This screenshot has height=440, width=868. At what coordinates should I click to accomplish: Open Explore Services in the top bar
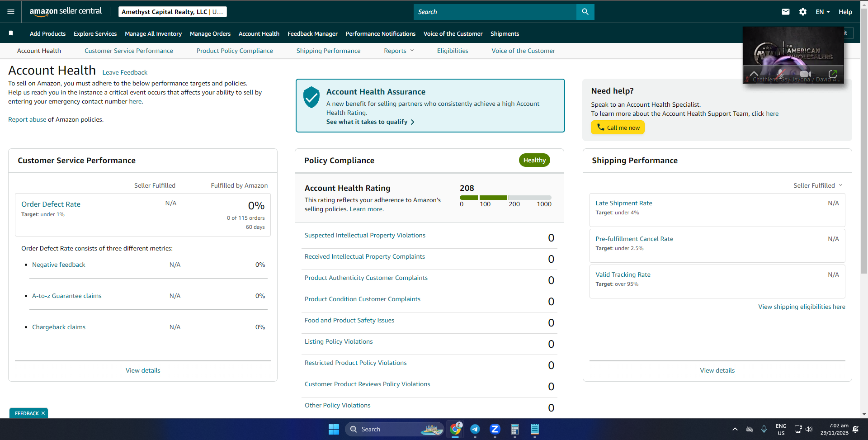(x=95, y=33)
